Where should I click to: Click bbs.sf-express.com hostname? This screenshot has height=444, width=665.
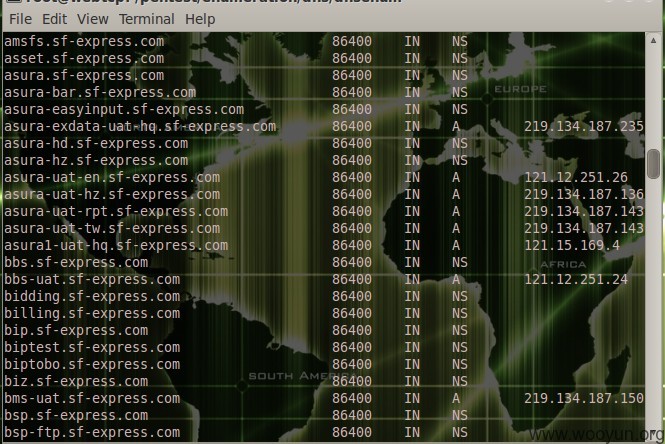pos(76,262)
